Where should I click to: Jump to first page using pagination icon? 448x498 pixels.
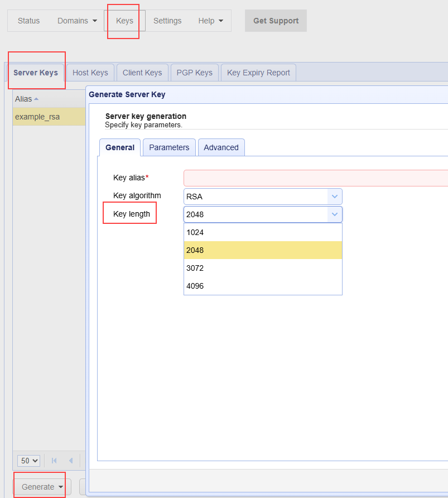(54, 461)
